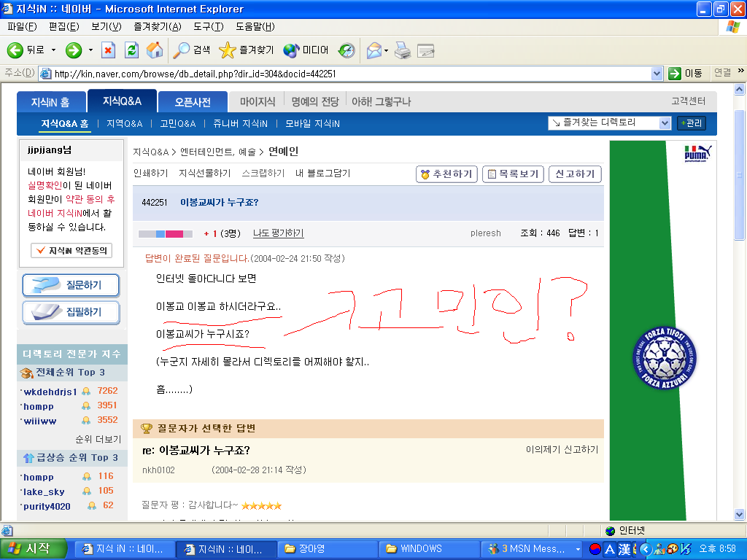Open MSN Messenger taskbar group dropdown arrow

(x=578, y=549)
